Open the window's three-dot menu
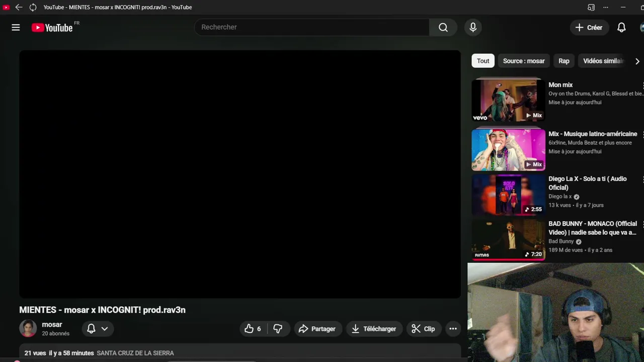The height and width of the screenshot is (362, 644). 606,7
